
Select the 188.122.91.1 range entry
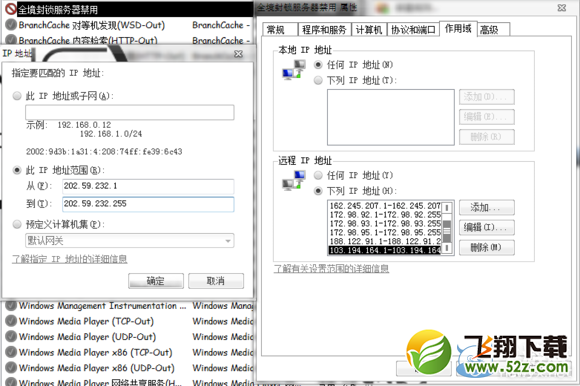click(x=385, y=241)
